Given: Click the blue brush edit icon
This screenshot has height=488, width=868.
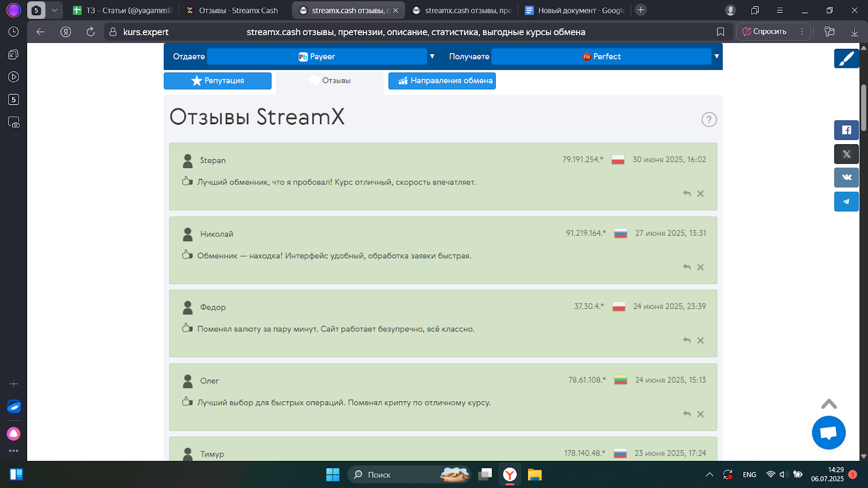Looking at the screenshot, I should 846,58.
